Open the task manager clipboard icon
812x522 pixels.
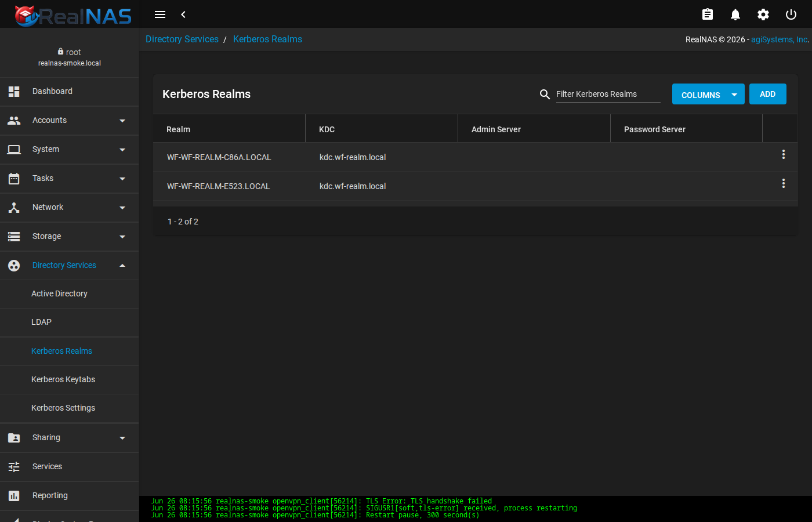pos(708,14)
